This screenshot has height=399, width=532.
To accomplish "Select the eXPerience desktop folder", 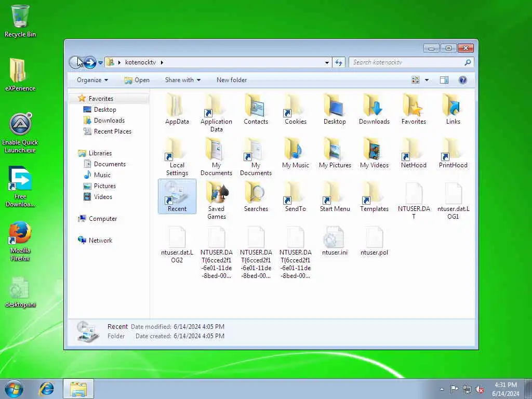I will (20, 75).
